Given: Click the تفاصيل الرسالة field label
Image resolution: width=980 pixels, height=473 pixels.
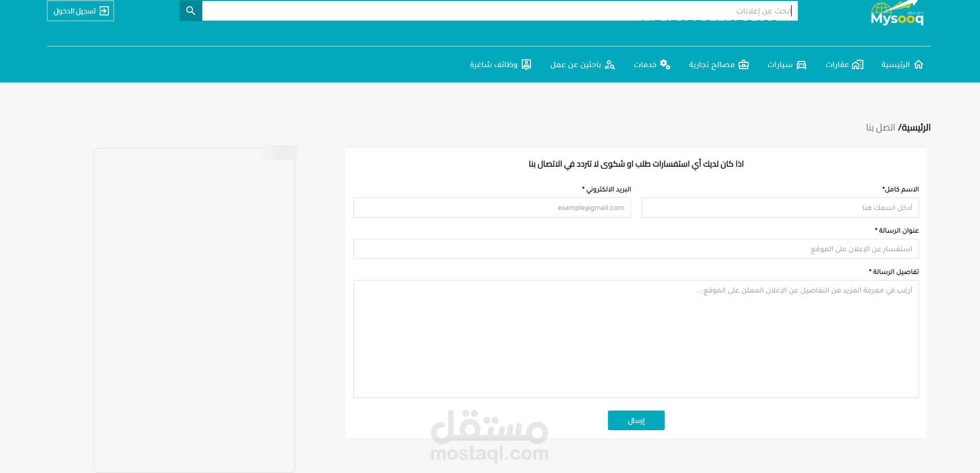Looking at the screenshot, I should [x=894, y=272].
